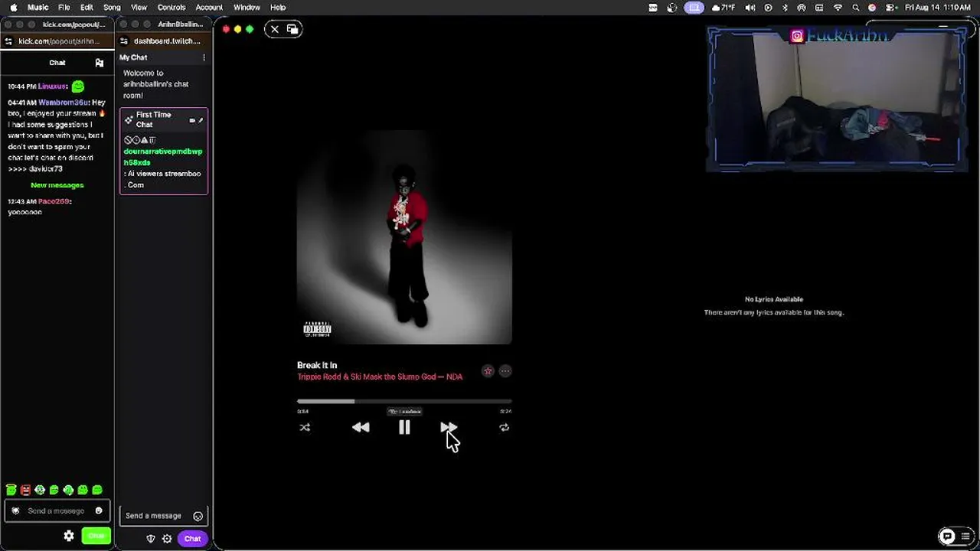Click the pencil icon on First Time Chat card
The width and height of the screenshot is (980, 551).
coord(201,120)
